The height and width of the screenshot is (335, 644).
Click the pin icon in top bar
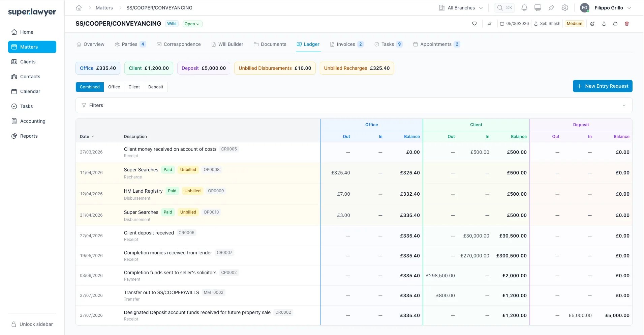point(551,8)
